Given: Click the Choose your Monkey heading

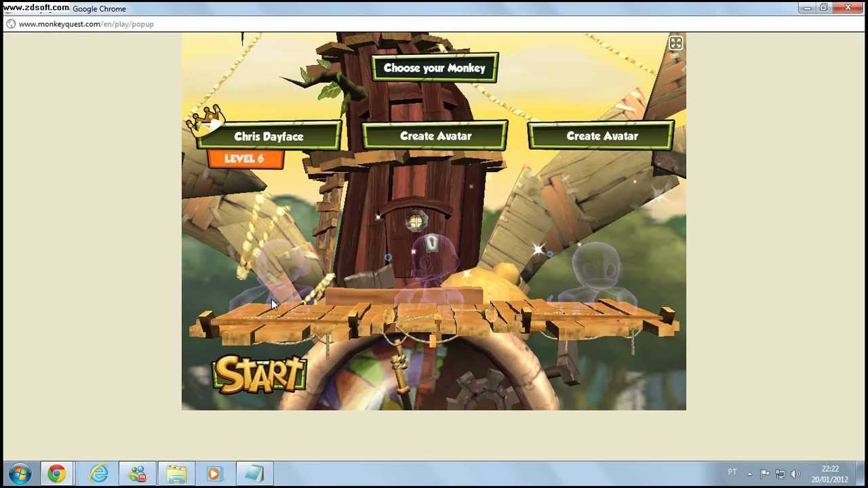Looking at the screenshot, I should (x=435, y=68).
